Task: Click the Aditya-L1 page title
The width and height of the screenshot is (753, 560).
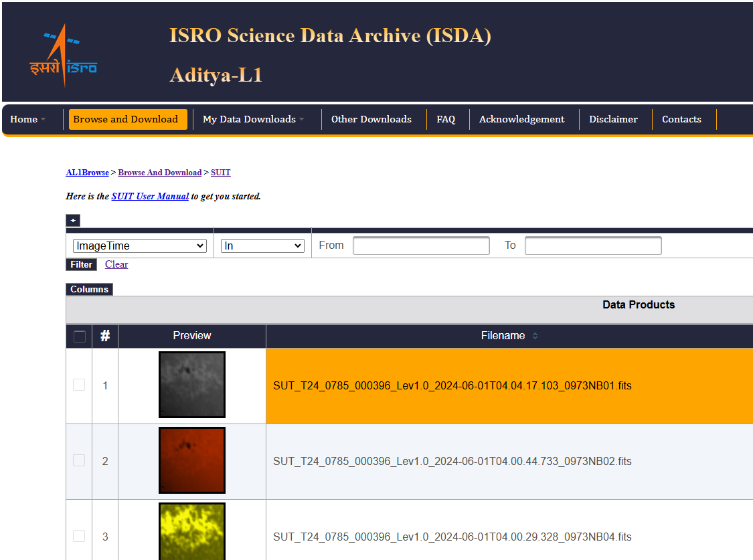Action: pyautogui.click(x=216, y=76)
